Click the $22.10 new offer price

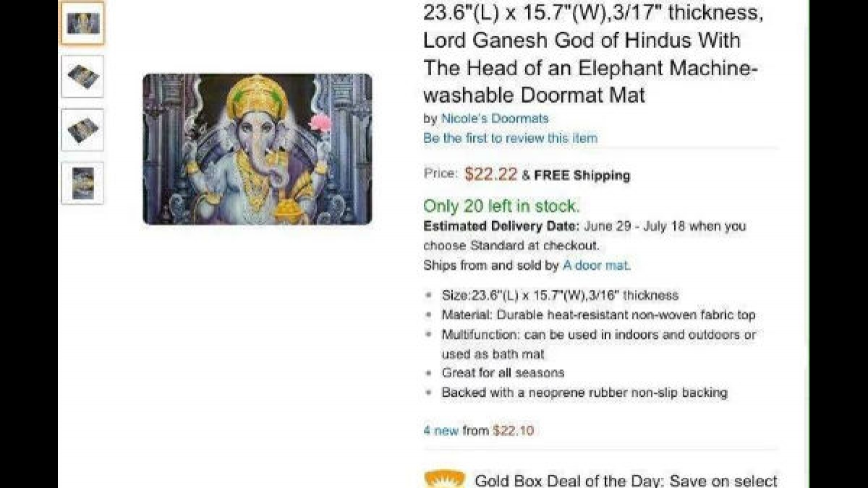point(513,431)
